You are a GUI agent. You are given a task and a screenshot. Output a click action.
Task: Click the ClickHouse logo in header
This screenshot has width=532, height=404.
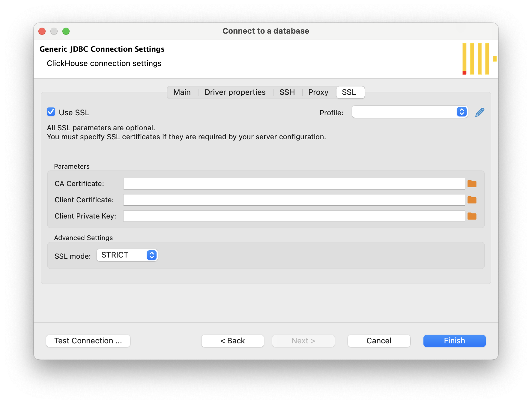[x=479, y=59]
